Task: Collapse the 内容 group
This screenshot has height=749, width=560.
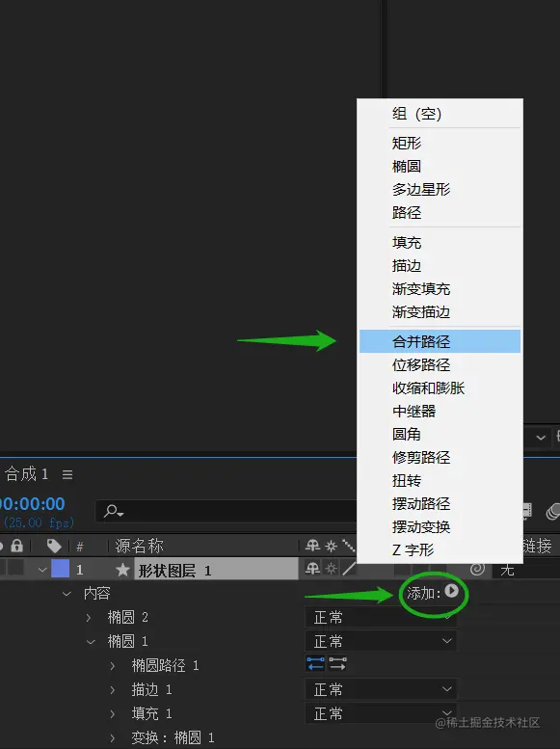Action: (x=67, y=593)
